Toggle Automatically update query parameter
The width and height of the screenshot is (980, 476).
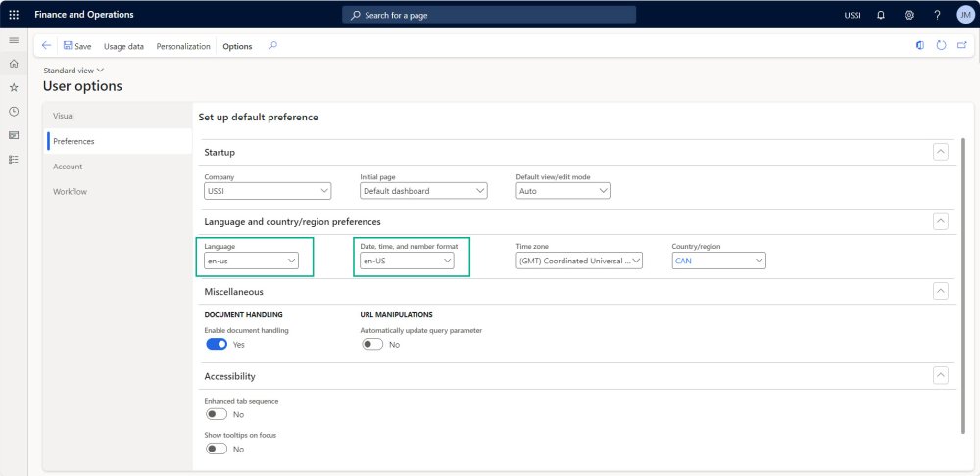coord(372,345)
